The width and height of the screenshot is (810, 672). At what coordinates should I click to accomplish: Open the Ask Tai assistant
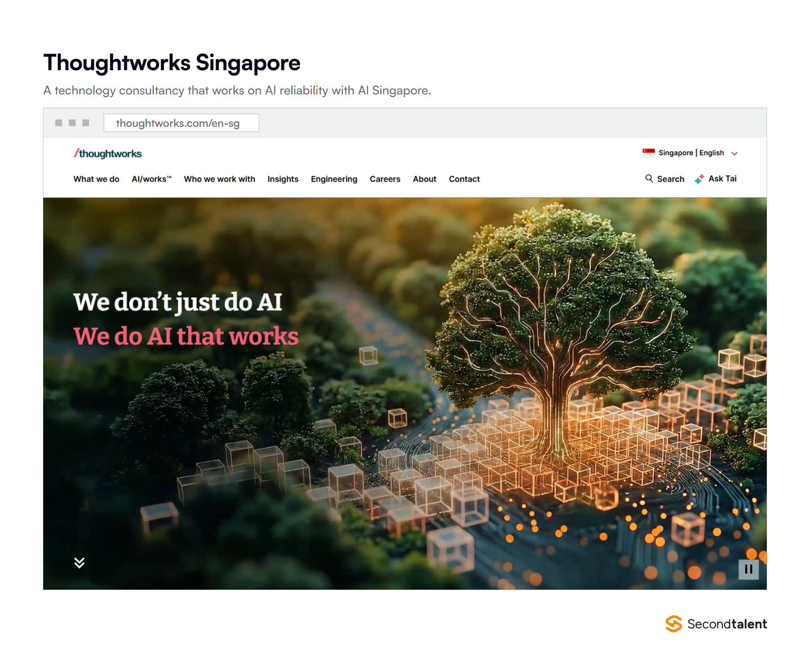tap(723, 179)
